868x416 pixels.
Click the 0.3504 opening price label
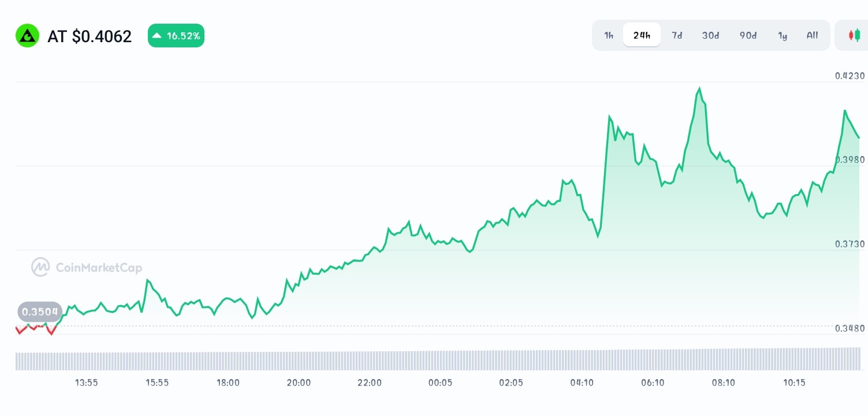click(x=40, y=313)
